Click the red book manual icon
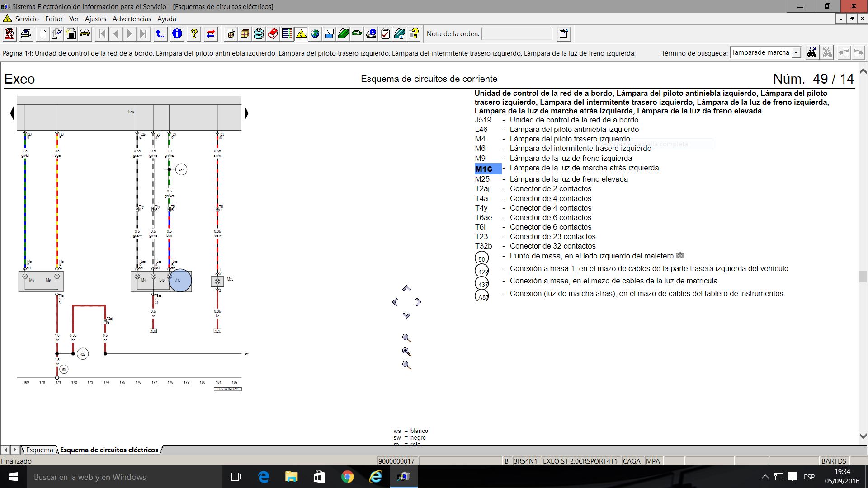This screenshot has width=868, height=488. click(x=273, y=33)
